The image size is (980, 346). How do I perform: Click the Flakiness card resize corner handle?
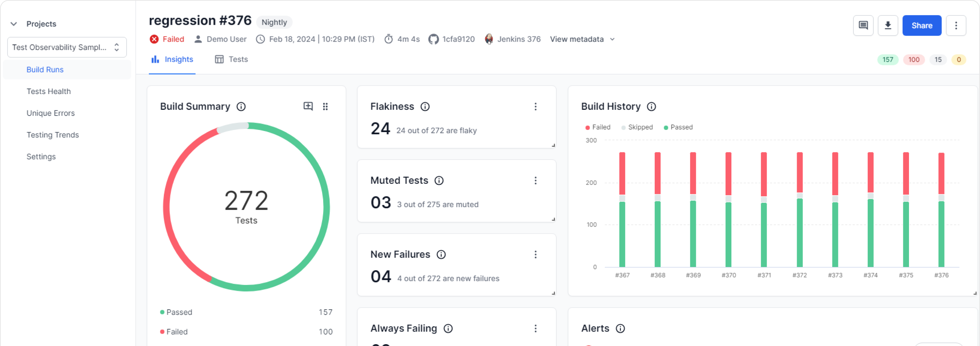click(553, 145)
